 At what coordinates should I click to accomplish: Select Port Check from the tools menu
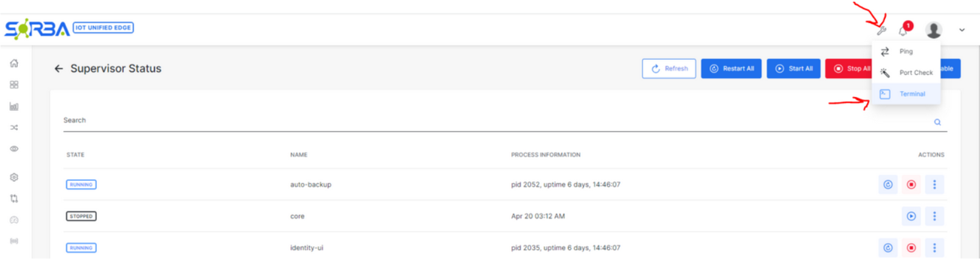click(916, 73)
